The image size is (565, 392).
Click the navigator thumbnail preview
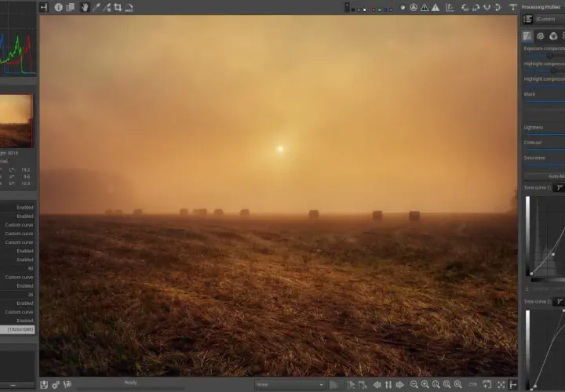(x=16, y=122)
